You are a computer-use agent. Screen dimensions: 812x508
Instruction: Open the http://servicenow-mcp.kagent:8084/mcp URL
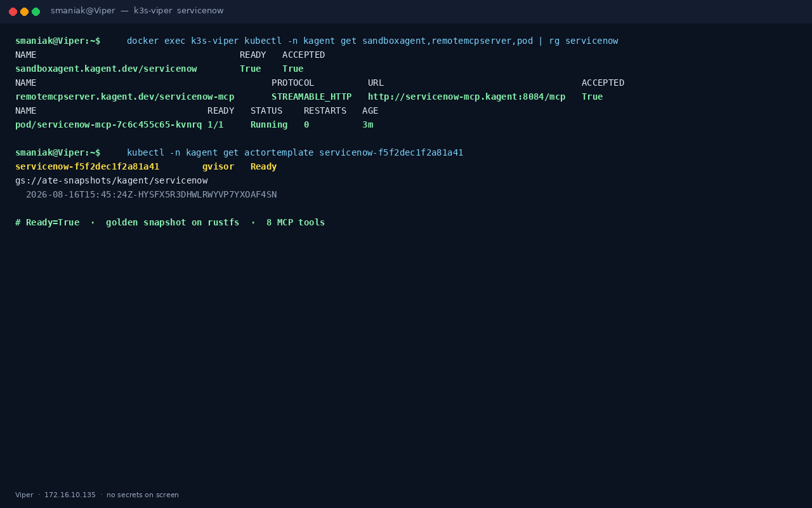click(x=467, y=97)
